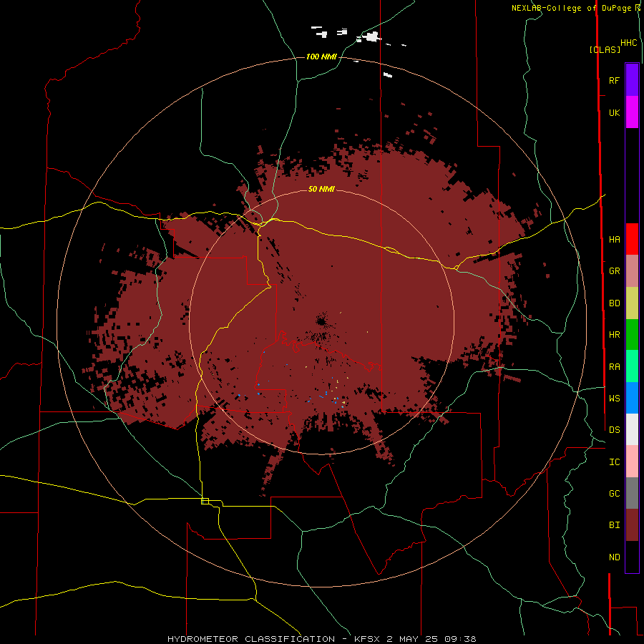Click the RF purple legend swatch
Screen dimensions: 644x644
click(x=632, y=80)
